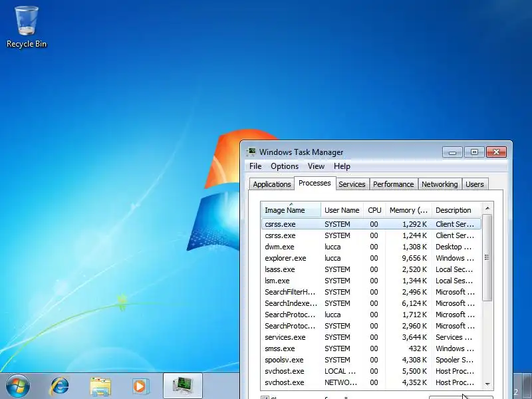Image resolution: width=532 pixels, height=399 pixels.
Task: Open the Recycle Bin desktop icon
Action: 27,27
